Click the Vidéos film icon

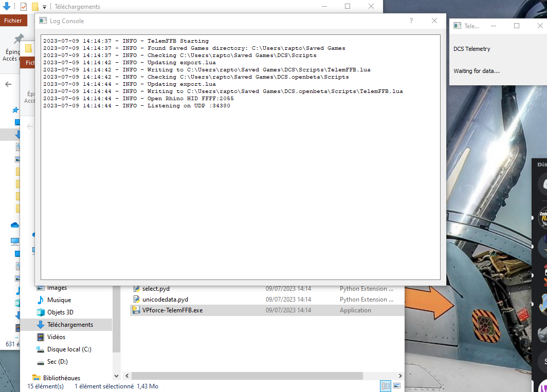[41, 337]
